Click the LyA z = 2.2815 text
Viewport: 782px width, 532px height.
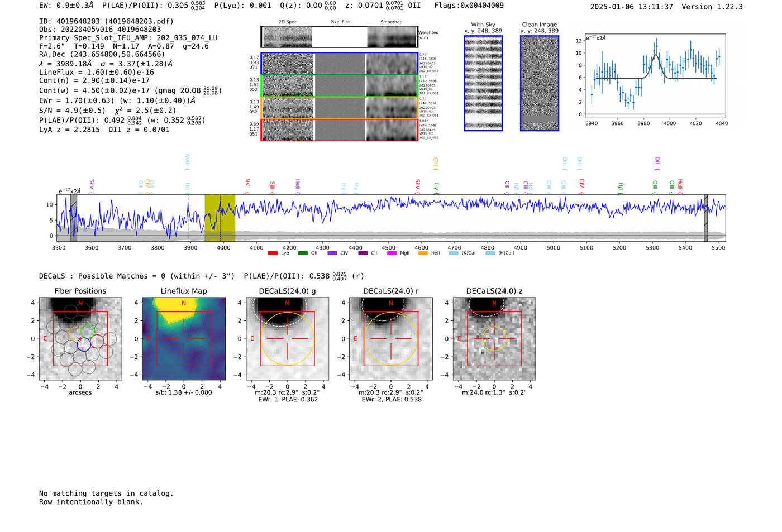(x=69, y=130)
